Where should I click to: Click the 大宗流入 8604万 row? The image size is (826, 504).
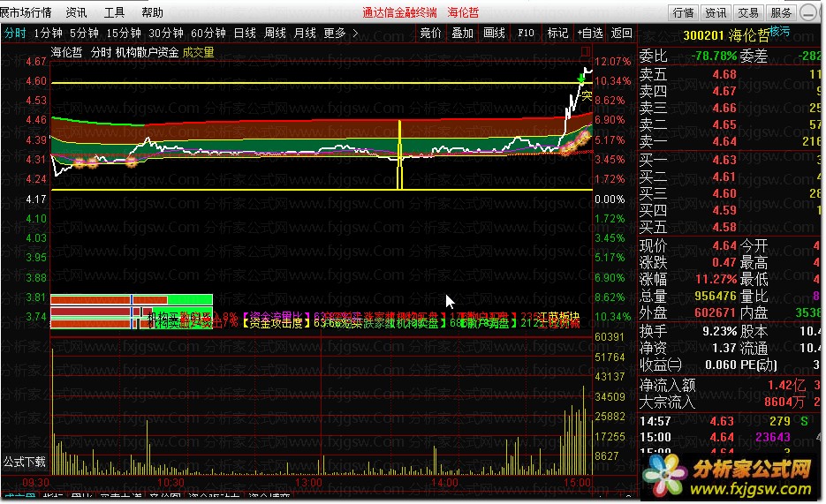click(730, 402)
